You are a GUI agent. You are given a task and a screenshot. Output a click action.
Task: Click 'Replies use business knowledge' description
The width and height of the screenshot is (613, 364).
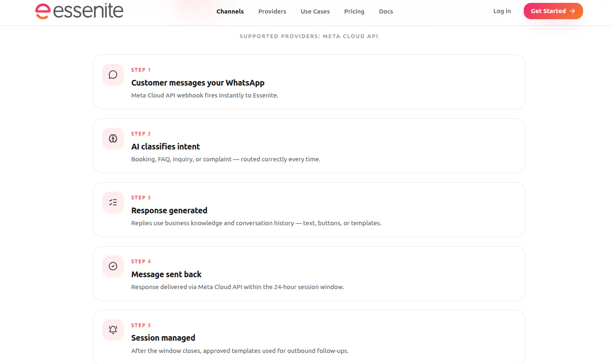(256, 223)
